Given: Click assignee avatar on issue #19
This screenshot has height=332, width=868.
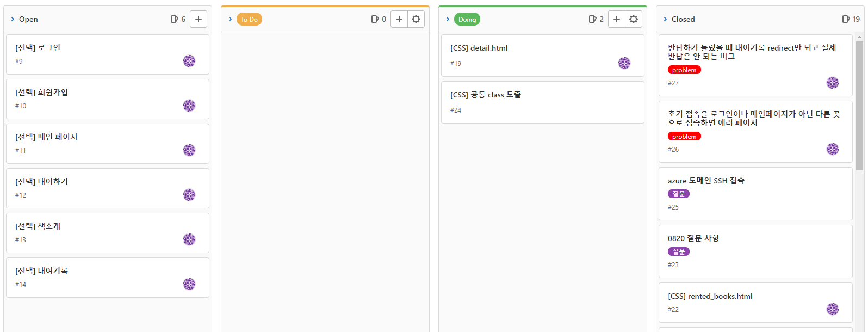Looking at the screenshot, I should (x=624, y=63).
